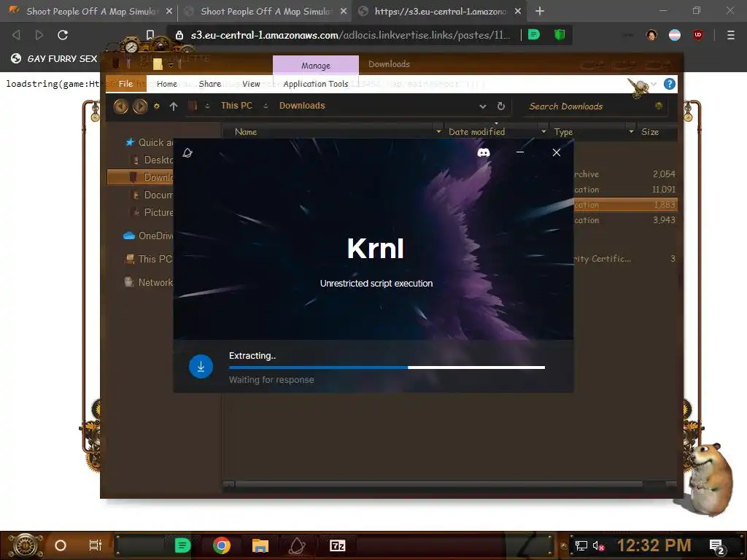Select the Manage tab in Explorer
The height and width of the screenshot is (560, 747).
[x=315, y=65]
